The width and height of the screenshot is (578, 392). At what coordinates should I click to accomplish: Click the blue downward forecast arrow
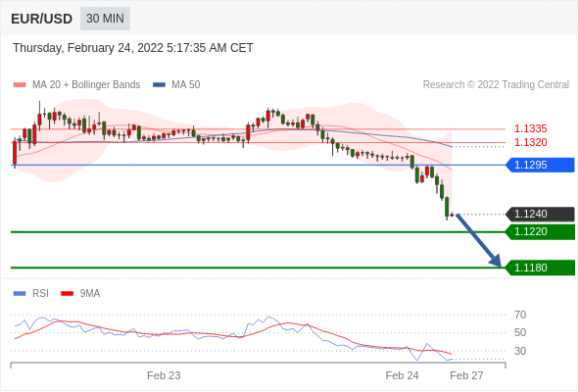(478, 240)
